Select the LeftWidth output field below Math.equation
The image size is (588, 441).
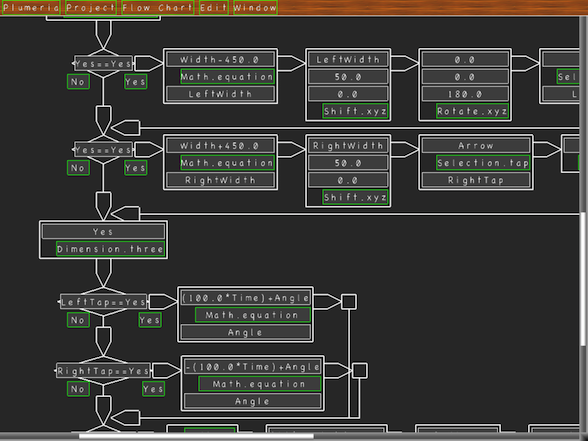pyautogui.click(x=220, y=94)
